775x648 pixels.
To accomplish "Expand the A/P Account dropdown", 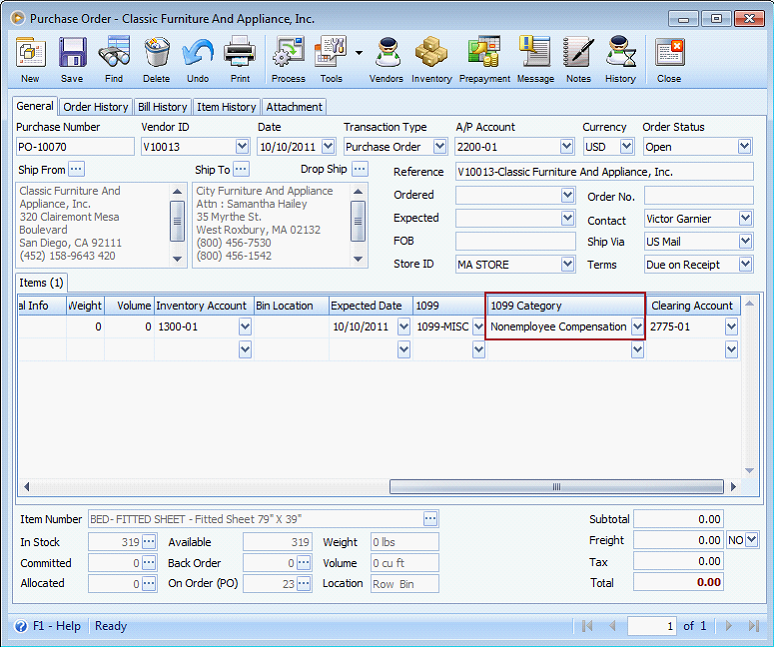I will 566,147.
